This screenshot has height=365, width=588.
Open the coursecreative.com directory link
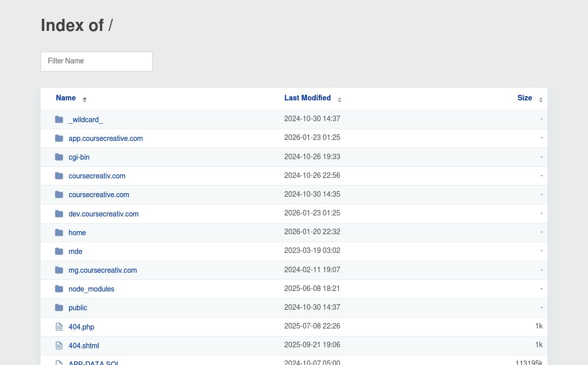(99, 195)
